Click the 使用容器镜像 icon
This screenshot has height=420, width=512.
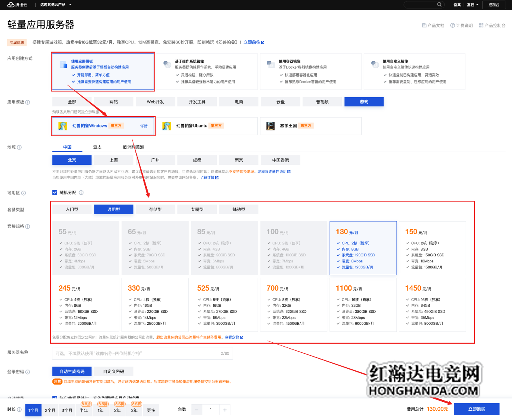point(271,64)
